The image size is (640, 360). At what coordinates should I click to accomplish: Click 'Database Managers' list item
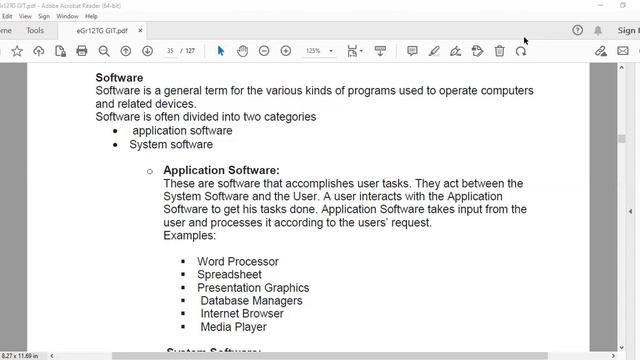251,301
